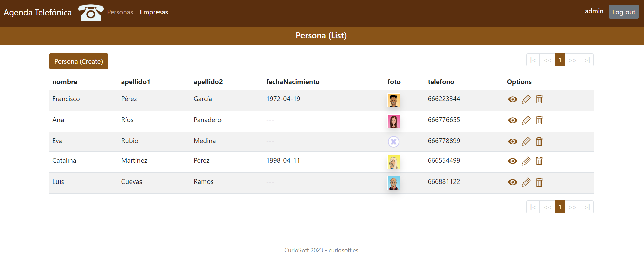Screen dimensions: 644x260
Task: Jump to first page in top pagination
Action: [533, 60]
